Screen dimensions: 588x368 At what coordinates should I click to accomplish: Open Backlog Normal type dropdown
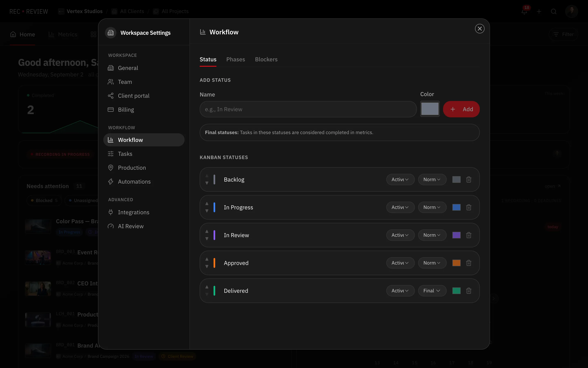point(432,180)
